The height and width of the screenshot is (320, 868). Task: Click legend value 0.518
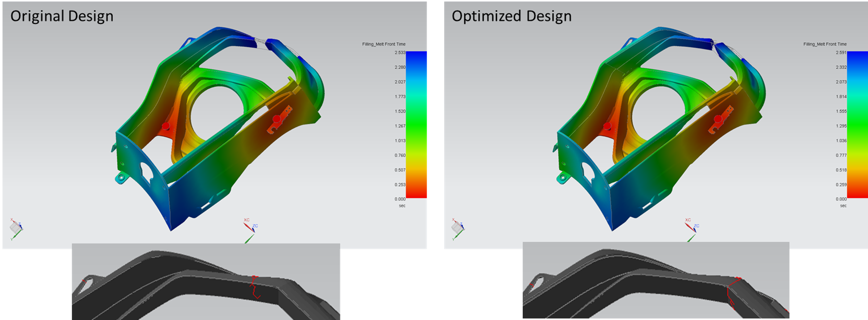point(841,170)
